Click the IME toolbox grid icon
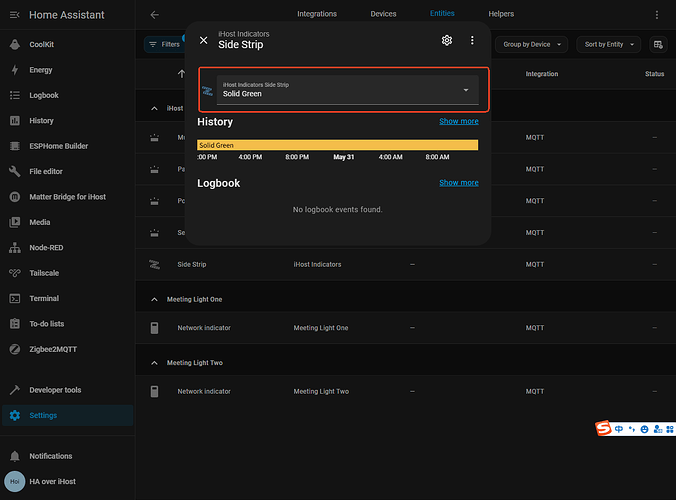The height and width of the screenshot is (500, 676). (x=670, y=429)
